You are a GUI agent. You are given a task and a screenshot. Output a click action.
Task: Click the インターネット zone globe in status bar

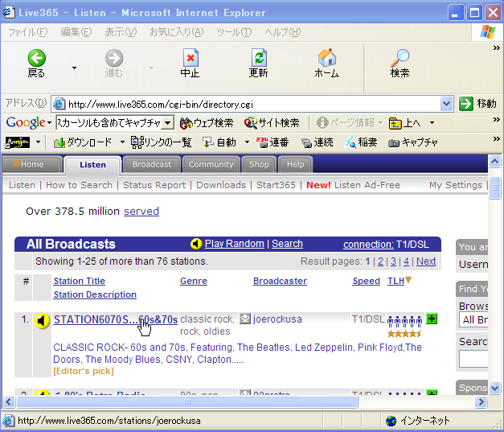click(x=391, y=421)
